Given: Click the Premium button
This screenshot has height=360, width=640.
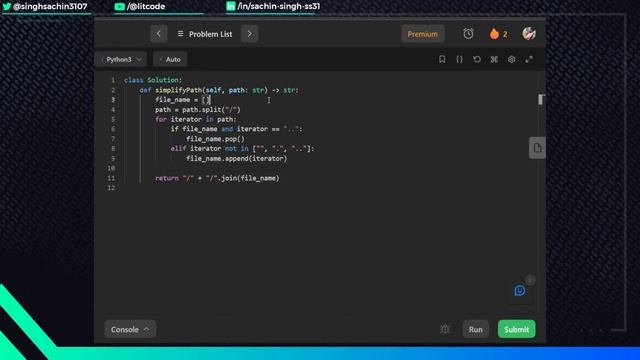Looking at the screenshot, I should click(422, 34).
